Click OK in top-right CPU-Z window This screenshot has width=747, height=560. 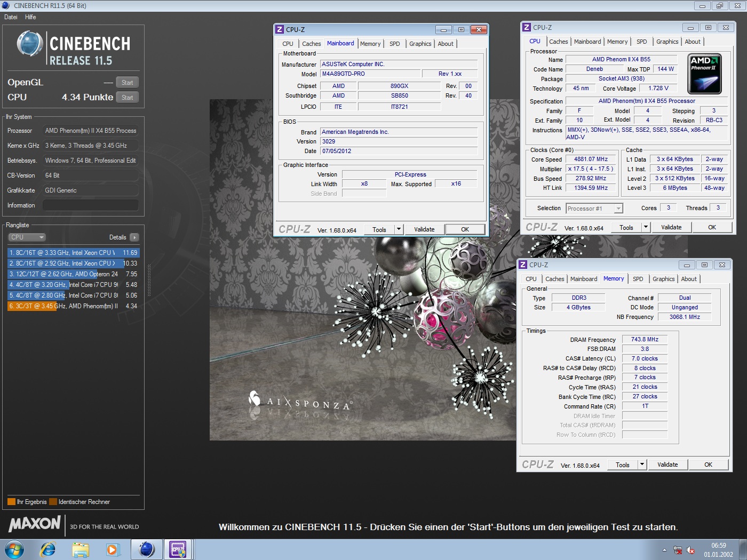712,227
